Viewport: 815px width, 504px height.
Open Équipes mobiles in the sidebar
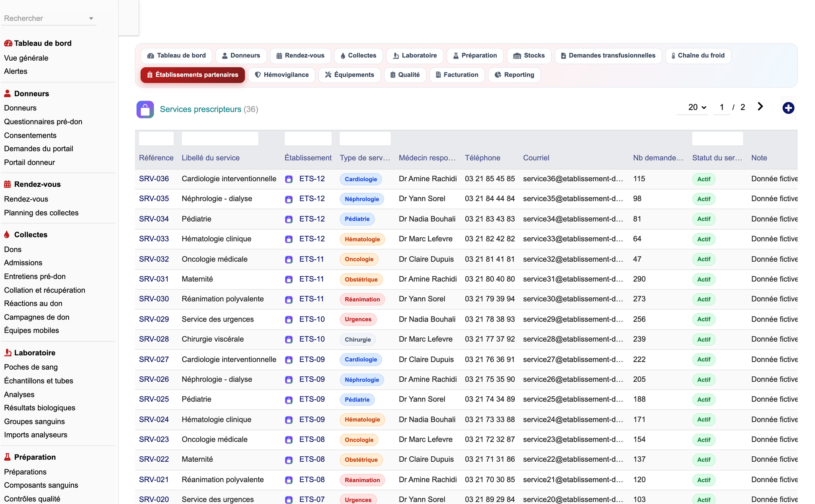pyautogui.click(x=31, y=330)
